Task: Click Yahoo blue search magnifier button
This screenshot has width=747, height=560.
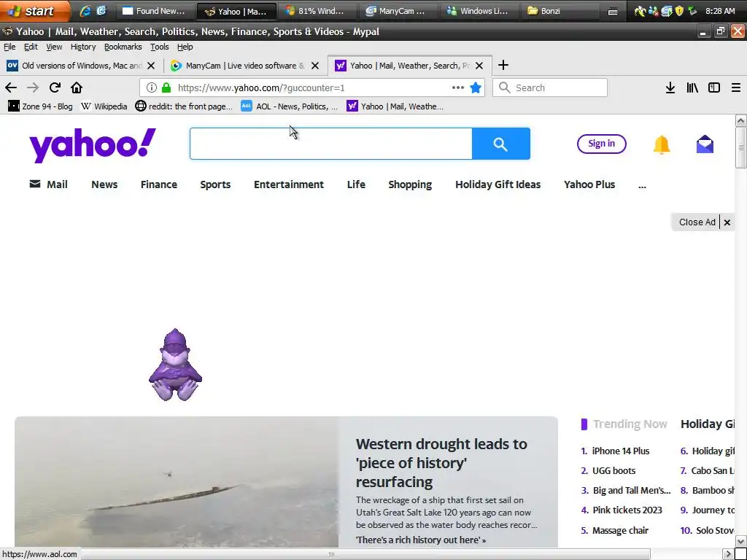Action: [x=500, y=144]
